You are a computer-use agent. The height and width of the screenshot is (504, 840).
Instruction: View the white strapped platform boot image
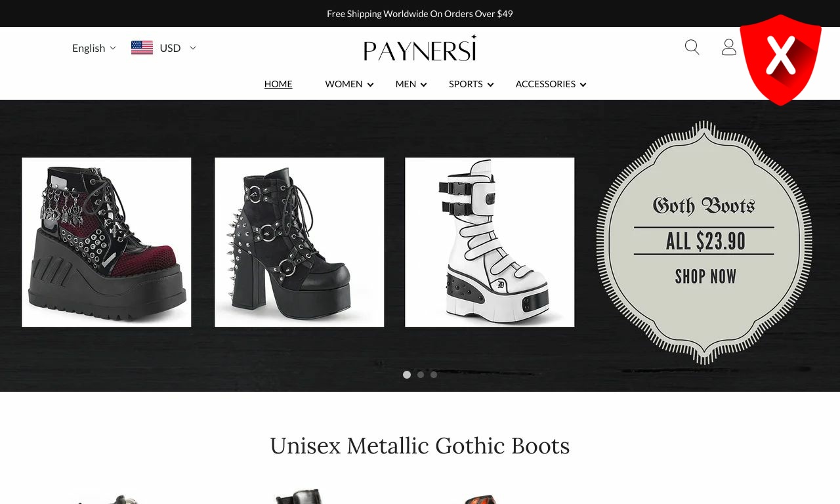(490, 242)
